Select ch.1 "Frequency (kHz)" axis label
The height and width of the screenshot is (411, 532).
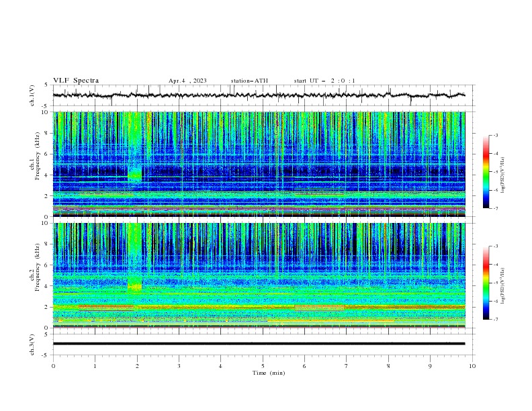coord(38,156)
